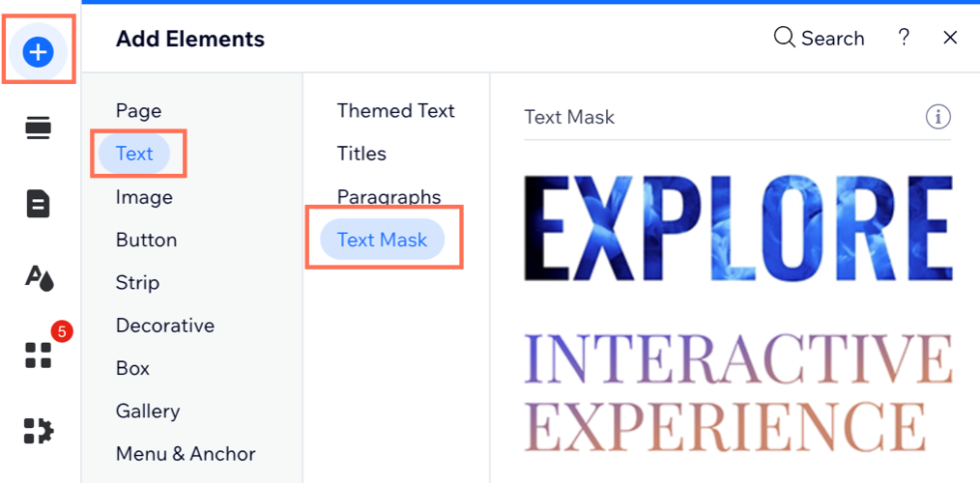Screen dimensions: 980x483
Task: Open the Gallery category
Action: (x=148, y=412)
